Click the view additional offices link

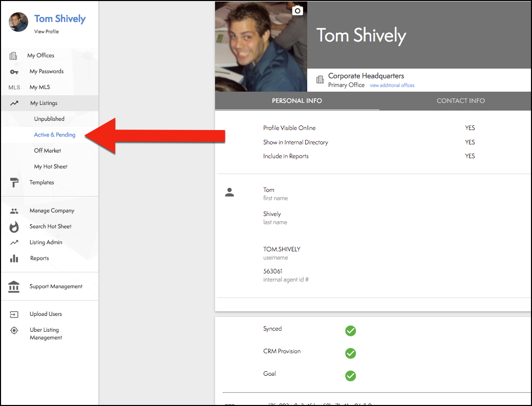(x=392, y=86)
